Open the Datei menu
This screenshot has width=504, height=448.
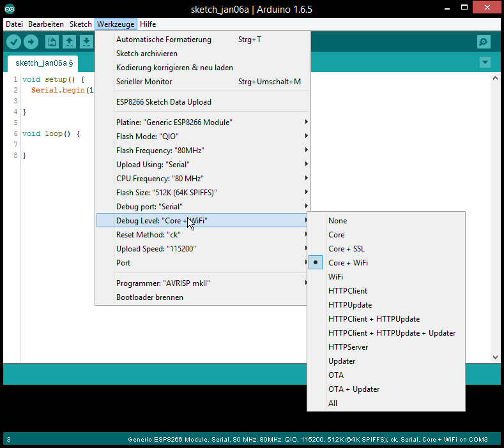pos(14,24)
